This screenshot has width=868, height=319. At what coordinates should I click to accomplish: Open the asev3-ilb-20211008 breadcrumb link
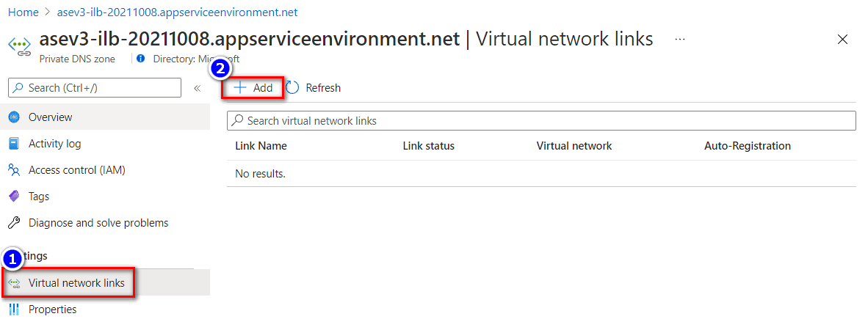point(177,12)
